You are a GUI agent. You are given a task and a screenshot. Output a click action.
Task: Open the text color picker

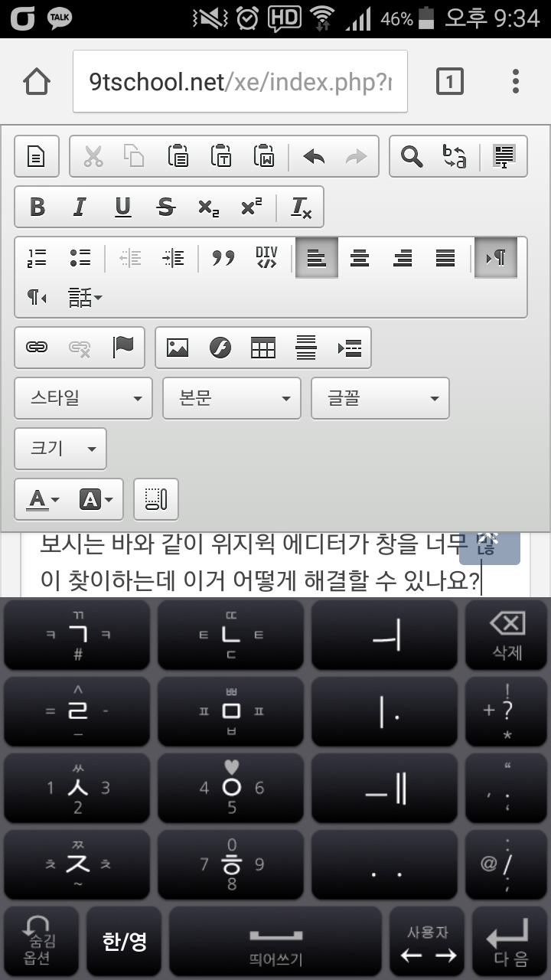point(44,500)
